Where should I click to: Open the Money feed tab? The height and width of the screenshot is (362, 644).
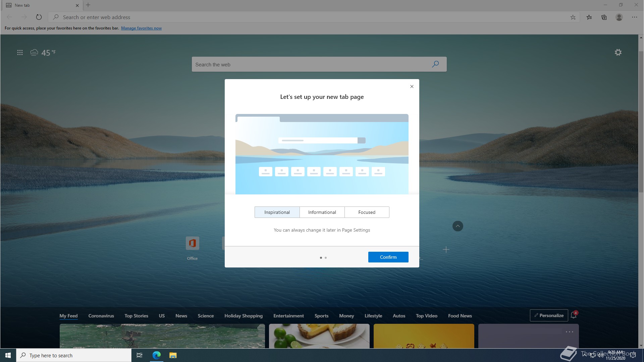point(346,316)
